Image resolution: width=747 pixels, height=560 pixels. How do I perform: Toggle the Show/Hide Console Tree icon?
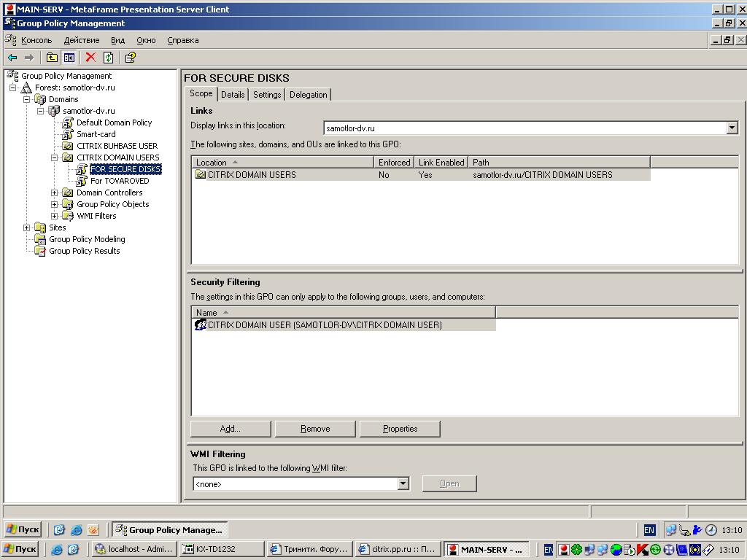[x=69, y=58]
